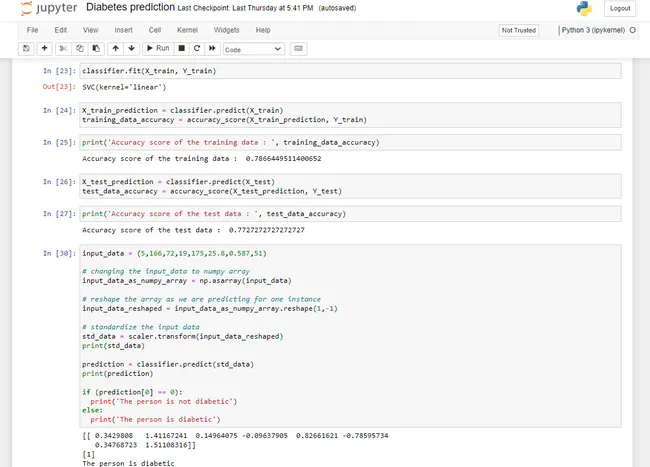
Task: Click the In [30] prompt label
Action: (x=59, y=253)
